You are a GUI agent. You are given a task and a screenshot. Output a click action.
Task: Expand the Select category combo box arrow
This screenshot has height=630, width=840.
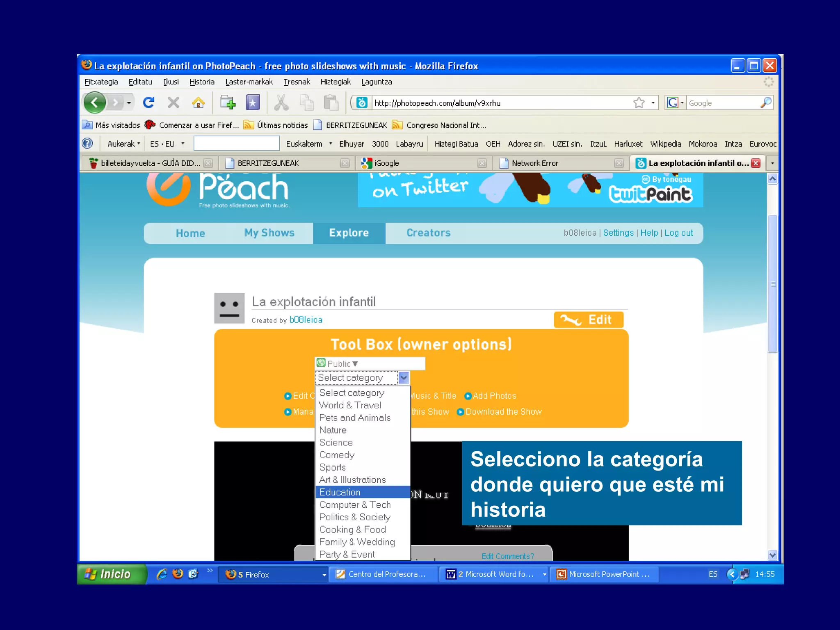pos(404,378)
